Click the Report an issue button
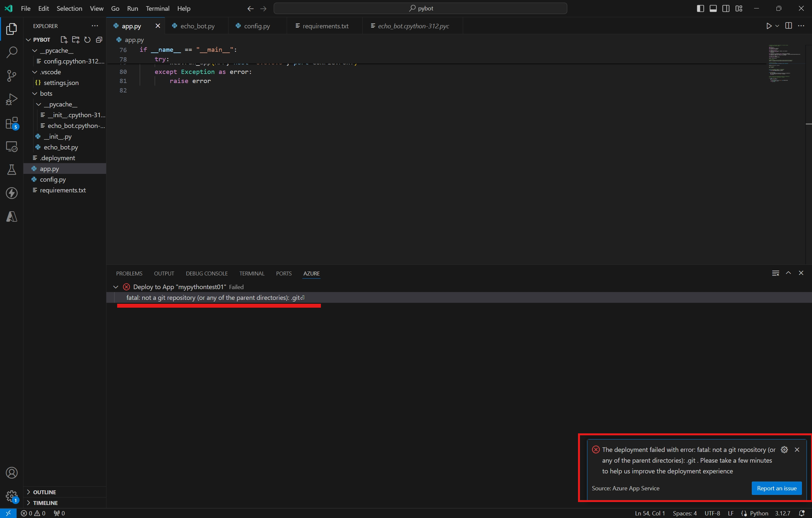The image size is (812, 518). coord(776,488)
